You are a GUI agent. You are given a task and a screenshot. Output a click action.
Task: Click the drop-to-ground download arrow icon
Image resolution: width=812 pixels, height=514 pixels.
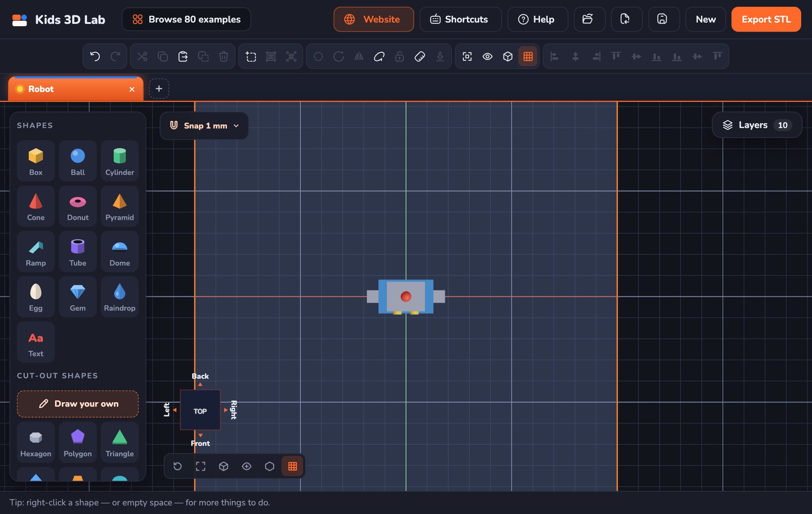440,56
